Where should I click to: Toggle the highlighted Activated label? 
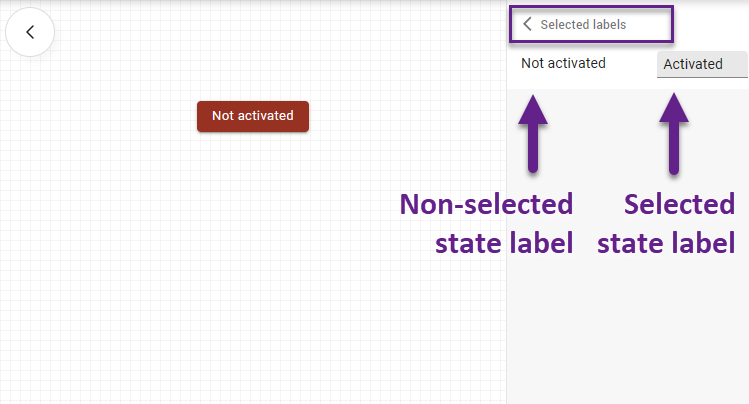pos(702,64)
